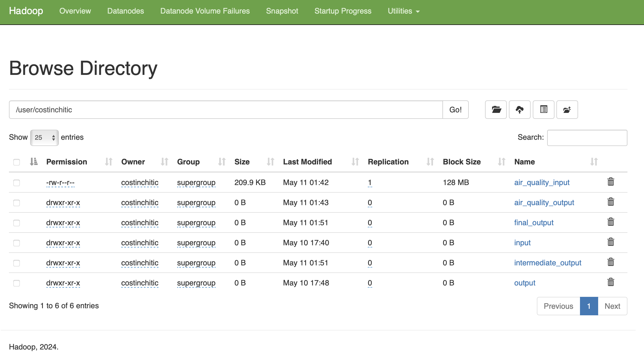Sort by the Permission column sort icon
The width and height of the screenshot is (644, 356).
click(109, 162)
